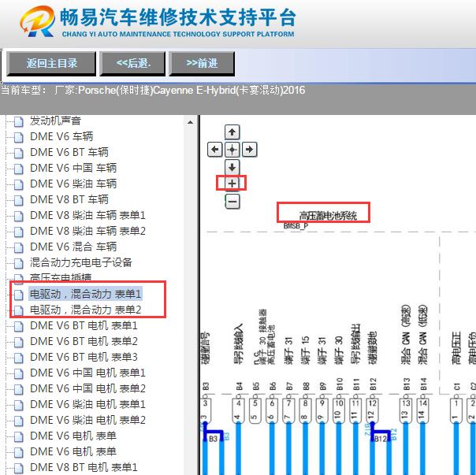Viewport: 476px width, 475px height.
Task: Click document icon beside 发动机声音
Action: [x=18, y=121]
